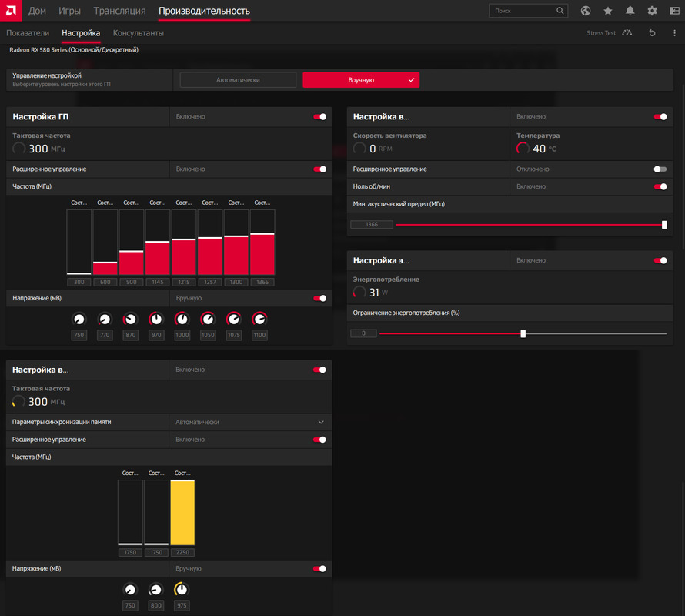Open favorites star icon
The height and width of the screenshot is (616, 685).
point(608,11)
